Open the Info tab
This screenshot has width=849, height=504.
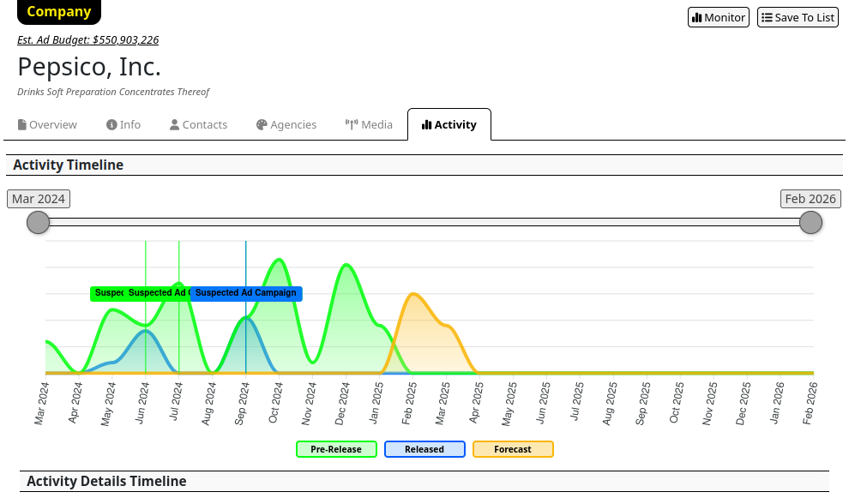point(123,124)
